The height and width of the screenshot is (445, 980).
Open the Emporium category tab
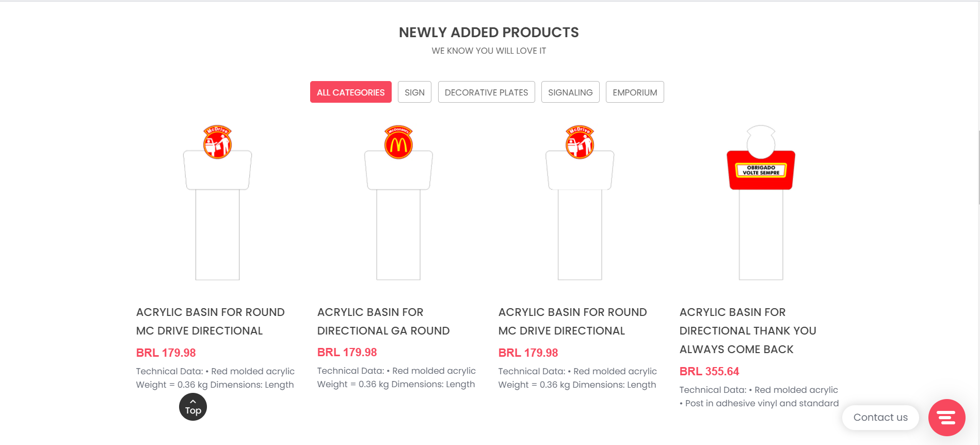[634, 92]
